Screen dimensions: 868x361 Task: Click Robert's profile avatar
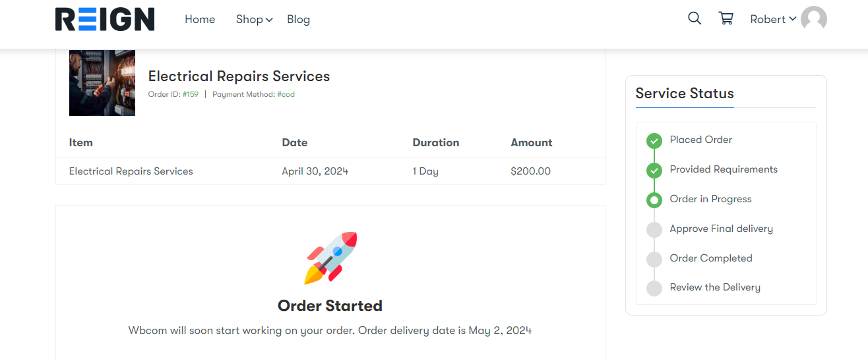tap(813, 19)
